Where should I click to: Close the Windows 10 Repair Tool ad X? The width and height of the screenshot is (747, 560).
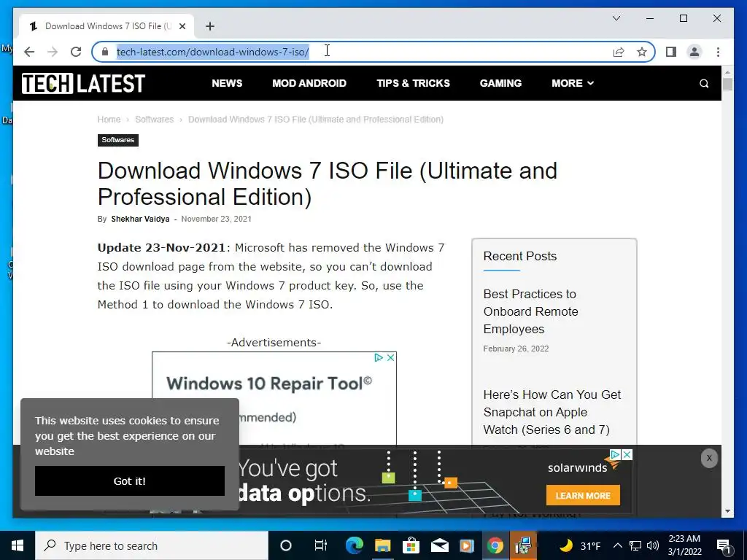pyautogui.click(x=391, y=357)
